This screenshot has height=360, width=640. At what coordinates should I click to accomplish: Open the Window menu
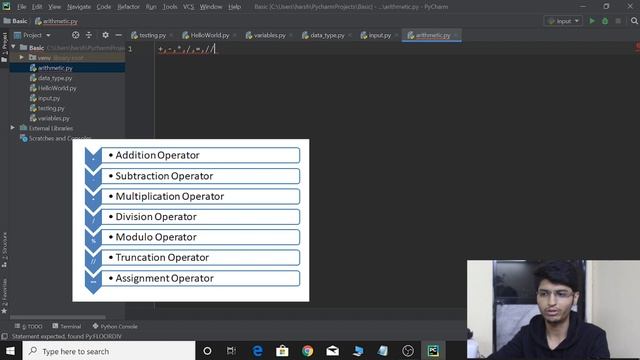[211, 7]
